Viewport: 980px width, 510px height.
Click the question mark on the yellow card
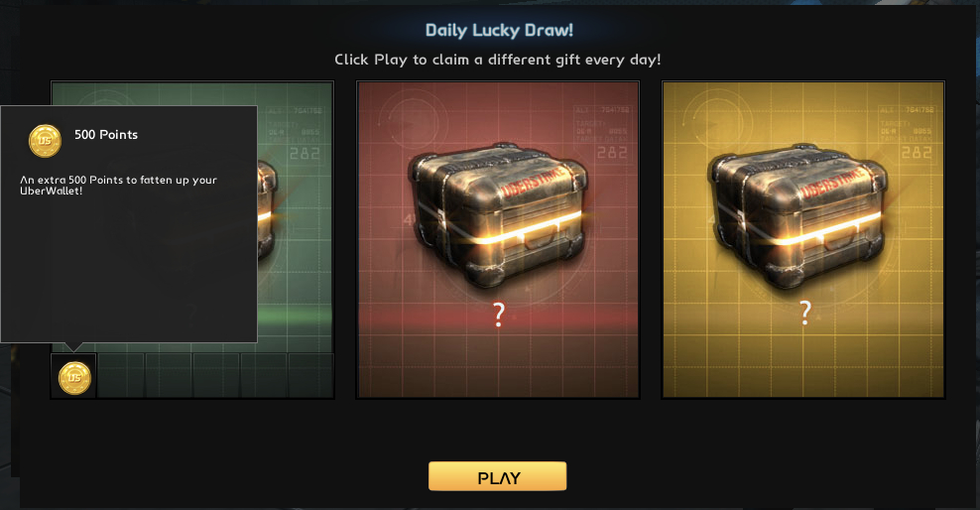pyautogui.click(x=805, y=313)
